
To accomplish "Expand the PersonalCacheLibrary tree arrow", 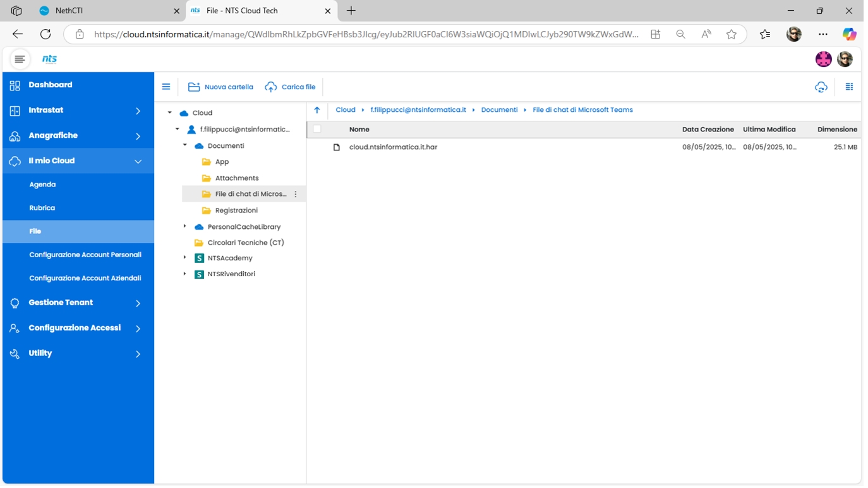I will [x=185, y=226].
